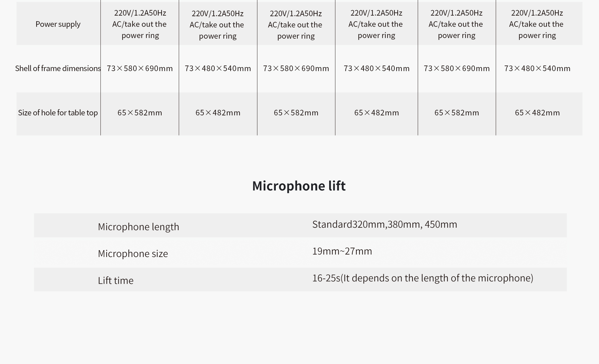This screenshot has height=364, width=599.
Task: Click the Microphone lift heading
Action: pos(299,186)
